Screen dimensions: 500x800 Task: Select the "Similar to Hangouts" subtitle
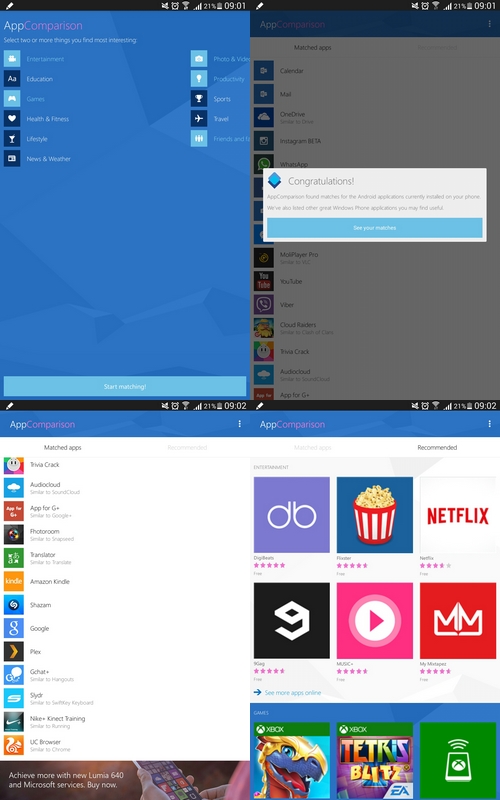(x=52, y=680)
